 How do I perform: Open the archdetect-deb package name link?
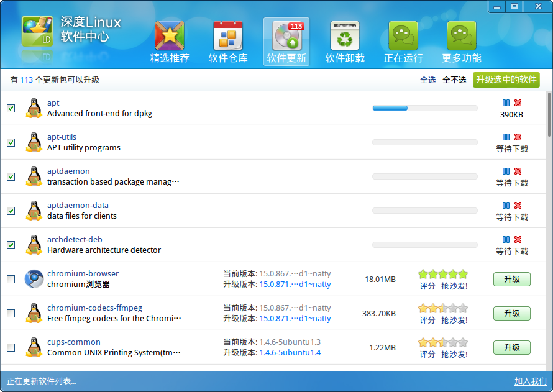tap(75, 239)
